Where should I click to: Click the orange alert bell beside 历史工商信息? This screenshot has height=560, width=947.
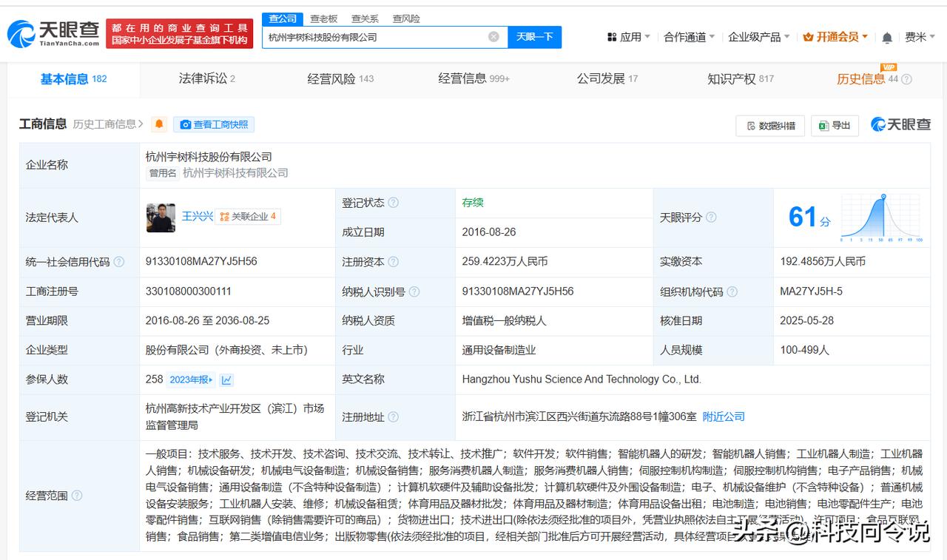(x=159, y=124)
